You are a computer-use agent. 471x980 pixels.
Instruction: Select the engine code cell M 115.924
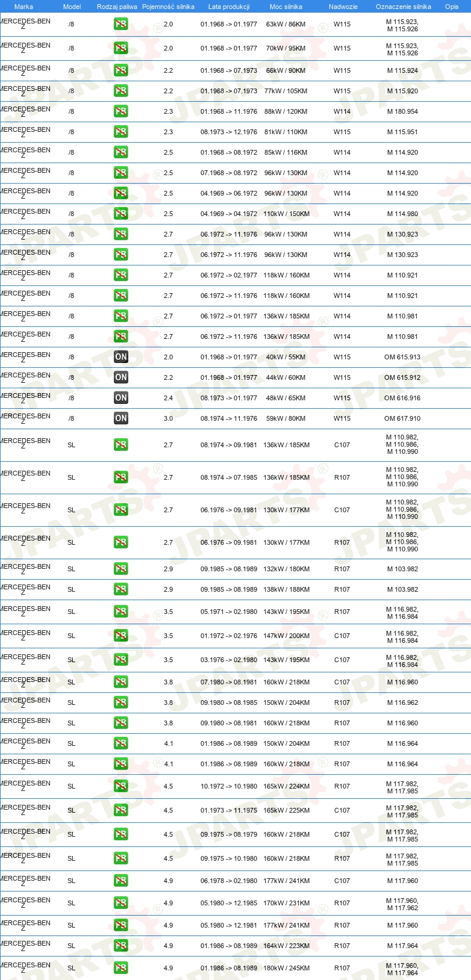(x=402, y=71)
